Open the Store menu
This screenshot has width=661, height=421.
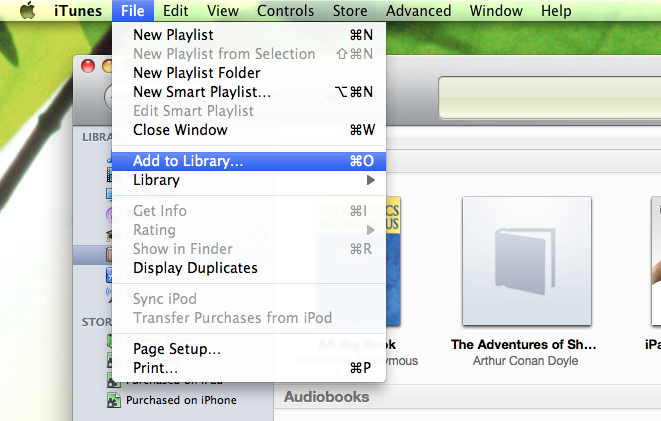click(x=350, y=11)
